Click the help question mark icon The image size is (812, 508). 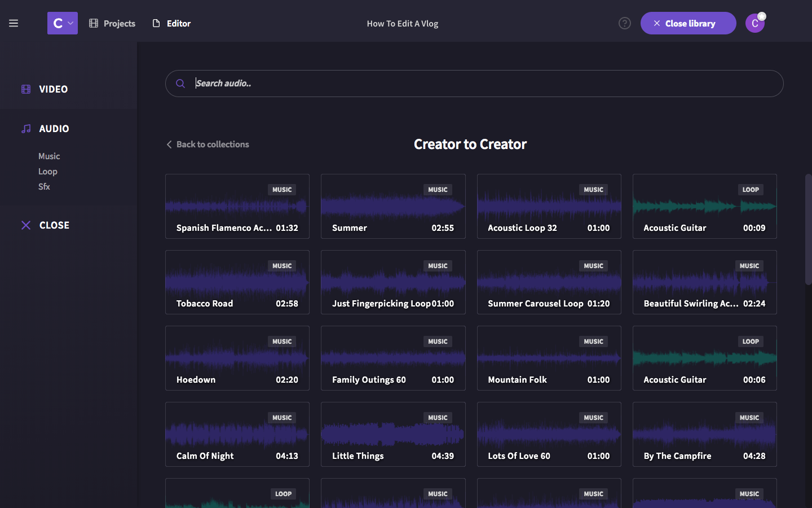pyautogui.click(x=625, y=23)
